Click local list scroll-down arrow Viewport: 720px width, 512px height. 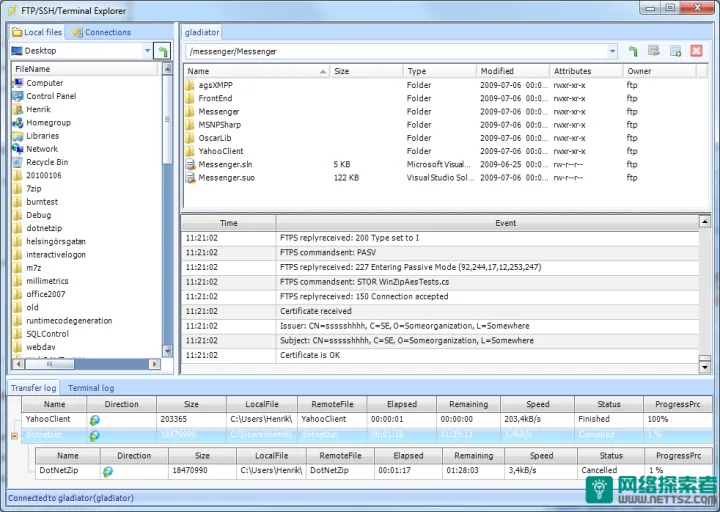(167, 351)
